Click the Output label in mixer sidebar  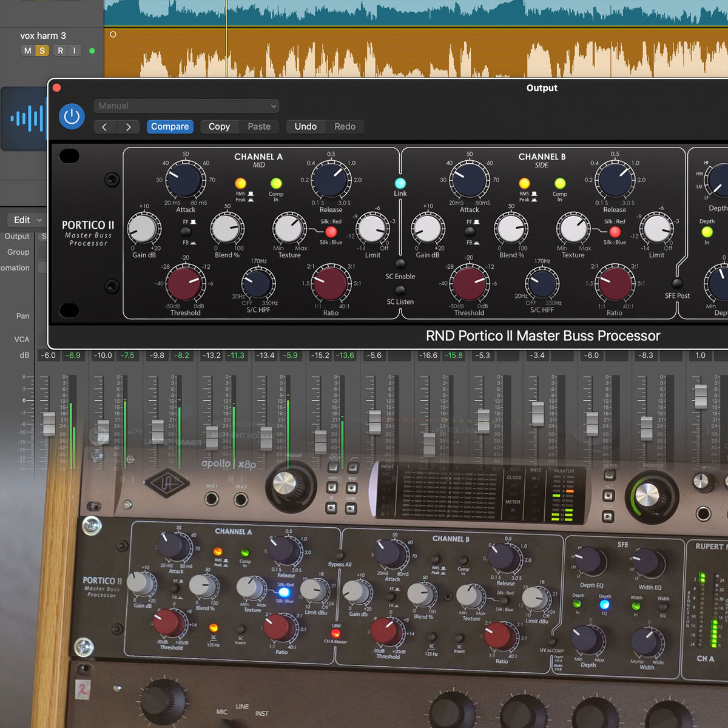tap(17, 237)
